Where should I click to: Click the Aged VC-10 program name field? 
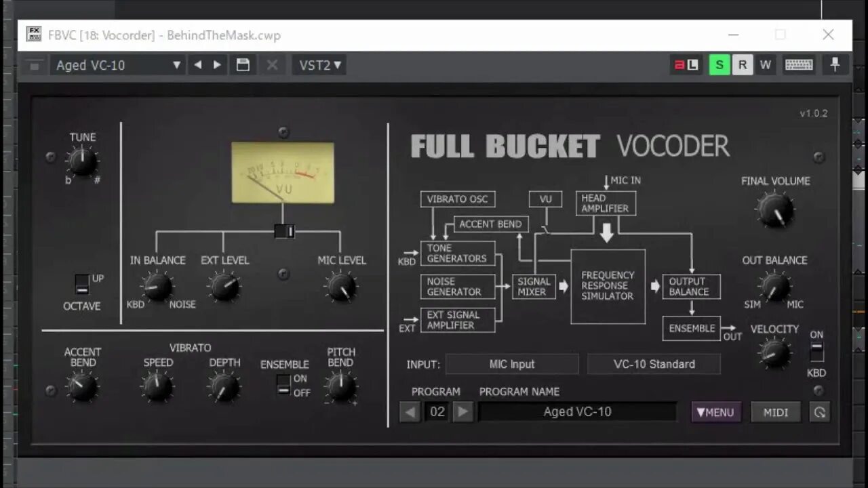(577, 411)
